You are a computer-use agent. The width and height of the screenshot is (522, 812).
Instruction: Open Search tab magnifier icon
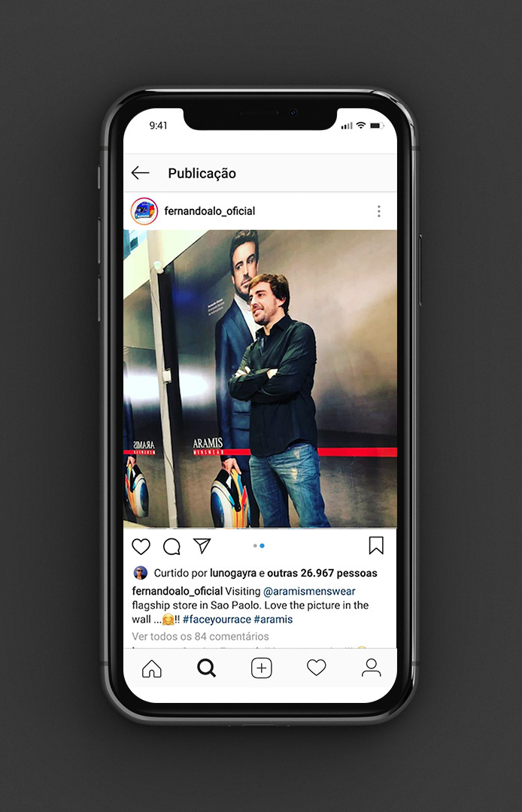point(206,668)
